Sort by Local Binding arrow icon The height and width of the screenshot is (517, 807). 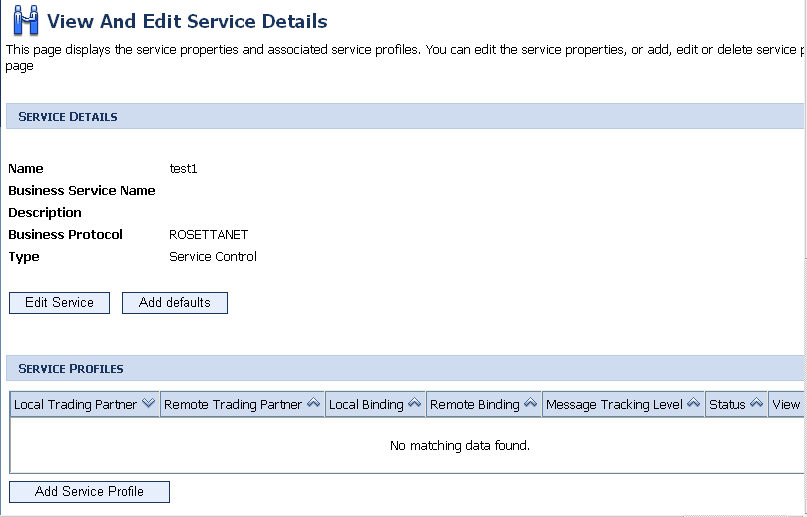[x=414, y=403]
